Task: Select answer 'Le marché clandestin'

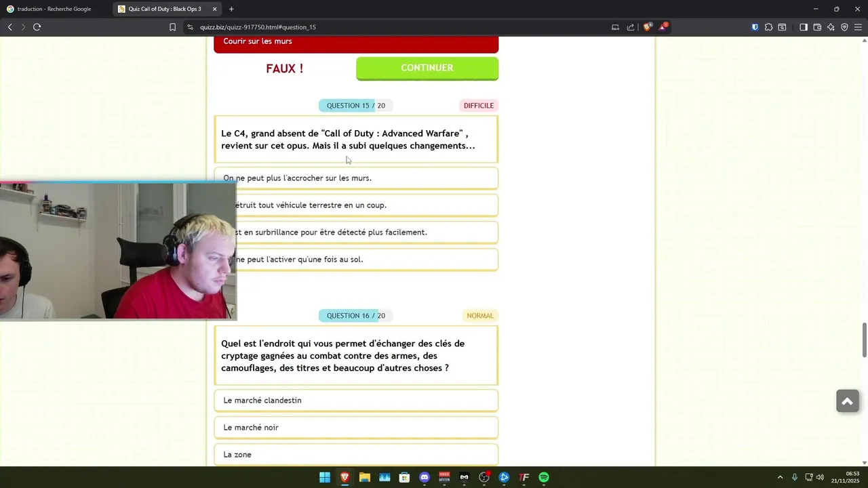Action: [x=356, y=401]
